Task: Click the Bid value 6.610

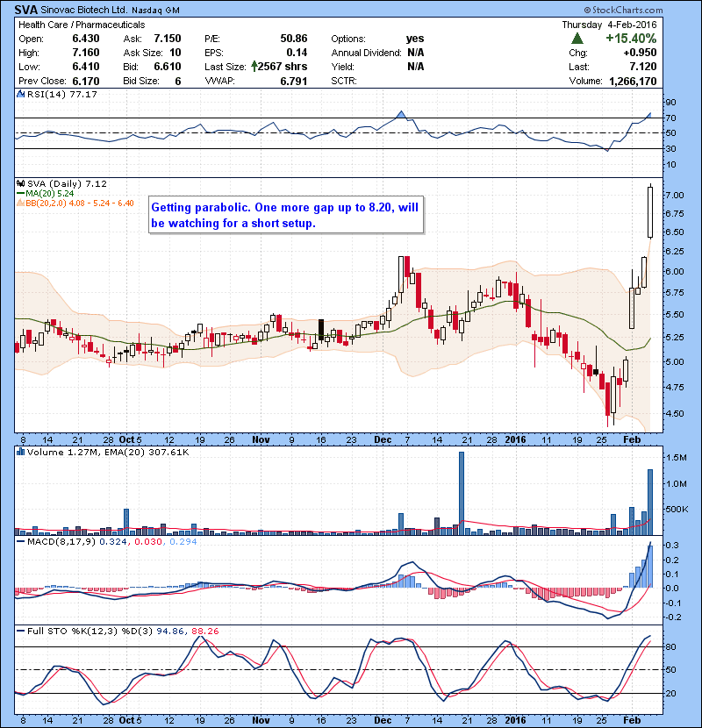Action: [168, 67]
